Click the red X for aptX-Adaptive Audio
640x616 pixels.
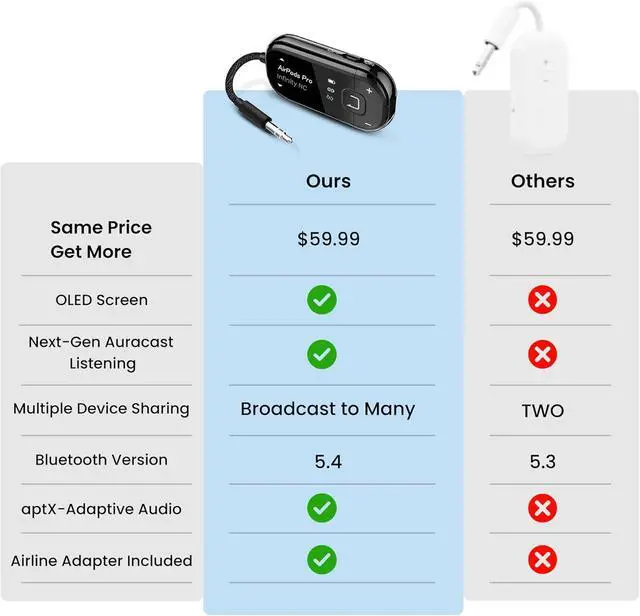(542, 509)
